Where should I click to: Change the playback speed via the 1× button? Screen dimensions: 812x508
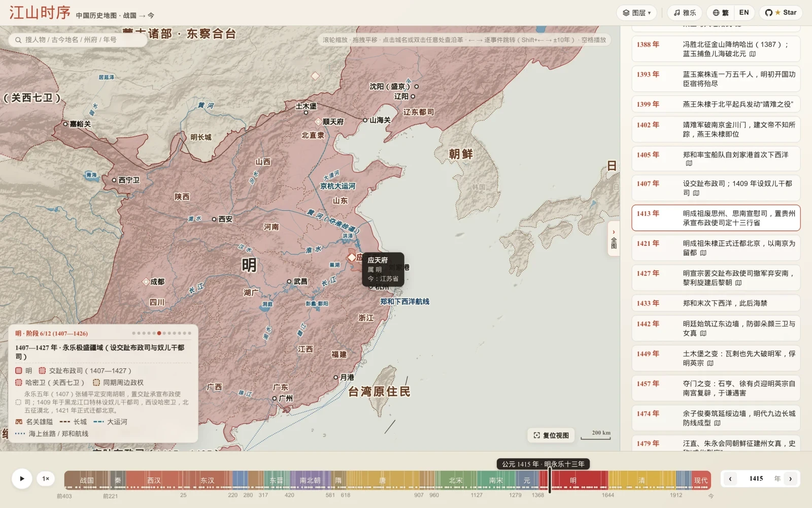pyautogui.click(x=46, y=479)
